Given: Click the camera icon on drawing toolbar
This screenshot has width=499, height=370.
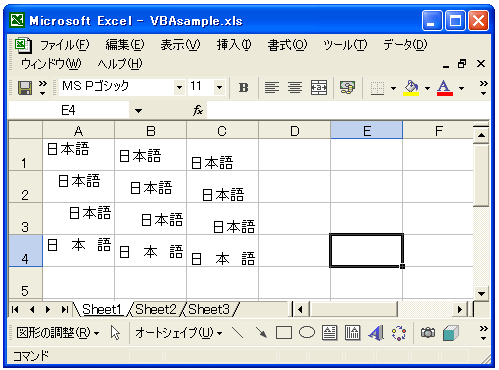Looking at the screenshot, I should coord(428,333).
